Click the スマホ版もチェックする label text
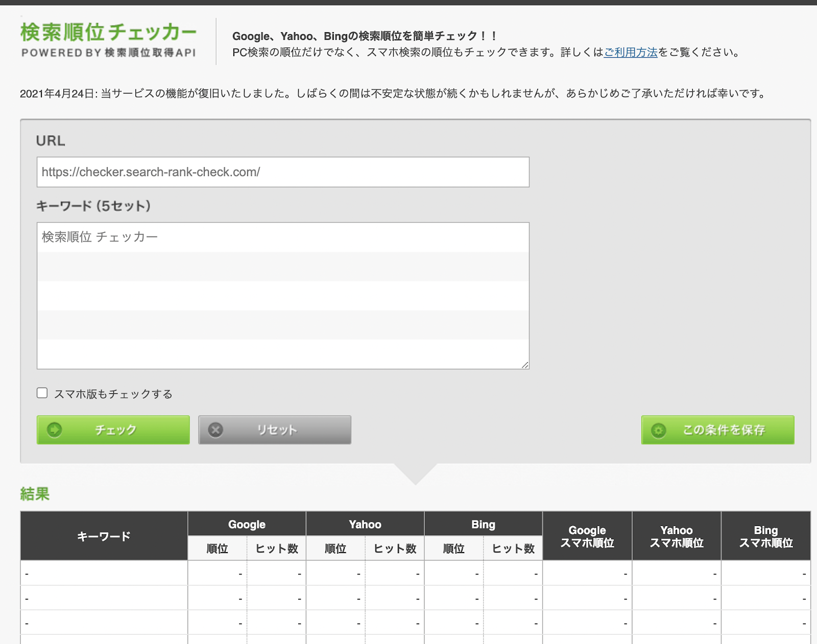 pyautogui.click(x=113, y=394)
